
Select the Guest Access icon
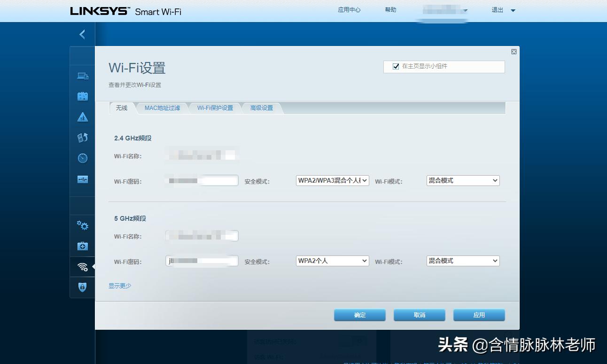point(82,96)
